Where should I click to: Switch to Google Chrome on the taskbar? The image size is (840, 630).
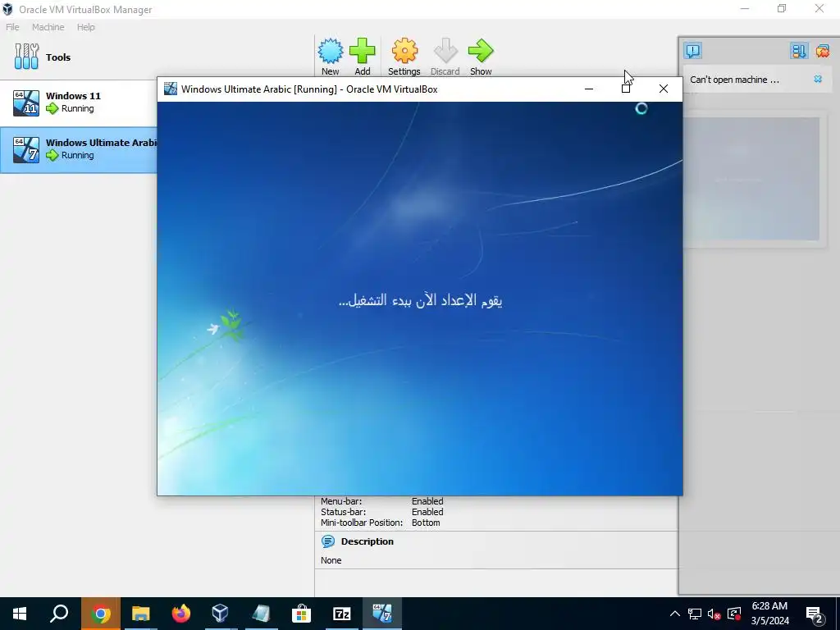click(x=100, y=614)
